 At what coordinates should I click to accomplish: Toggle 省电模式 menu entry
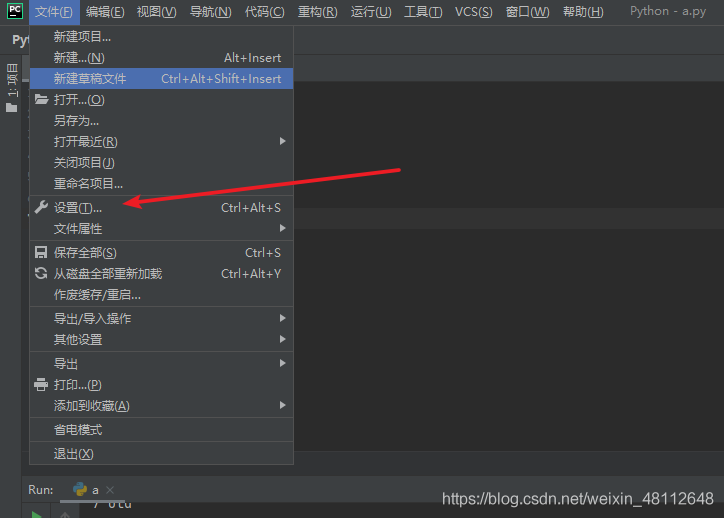162,429
